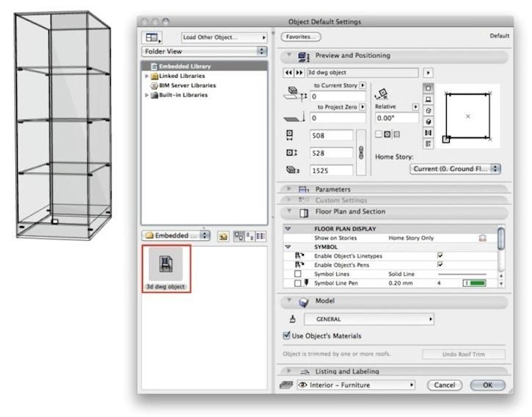Screen dimensions: 532x417
Task: Toggle the Symbol Line Pen checkbox
Action: [x=298, y=283]
